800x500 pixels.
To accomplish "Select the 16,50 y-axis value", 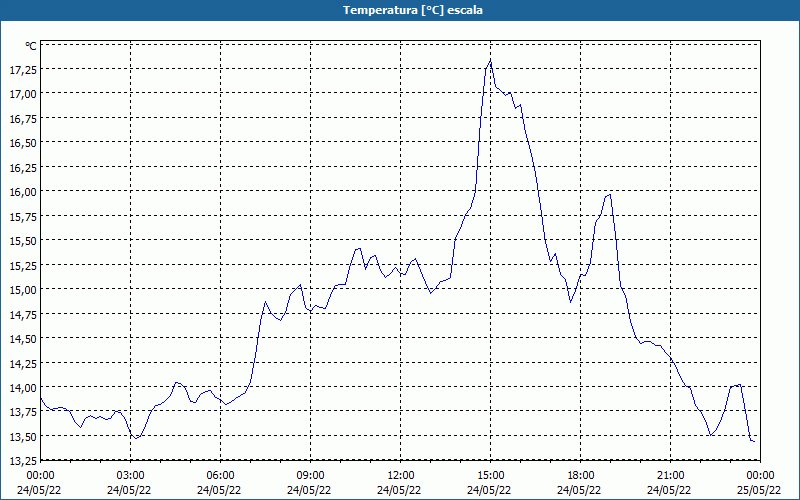I will pos(23,142).
